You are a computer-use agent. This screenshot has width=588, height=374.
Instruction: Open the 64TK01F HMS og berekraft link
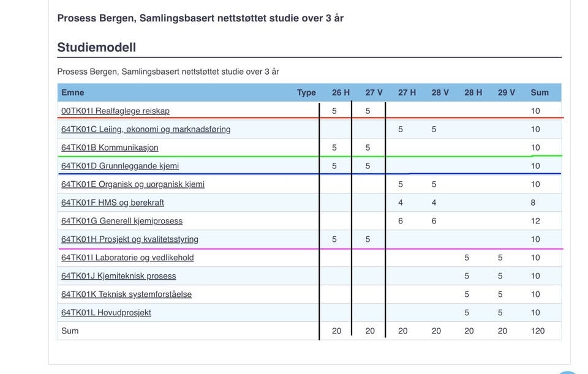[x=113, y=203]
